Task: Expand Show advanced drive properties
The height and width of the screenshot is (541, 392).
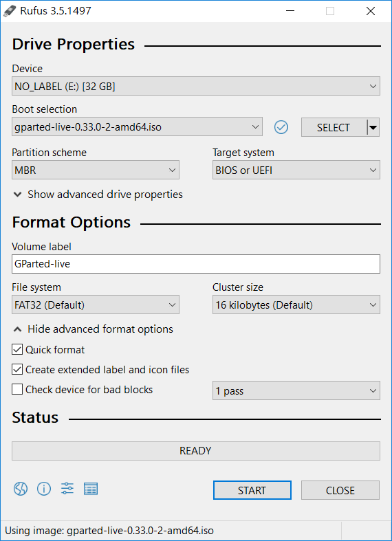Action: (98, 195)
